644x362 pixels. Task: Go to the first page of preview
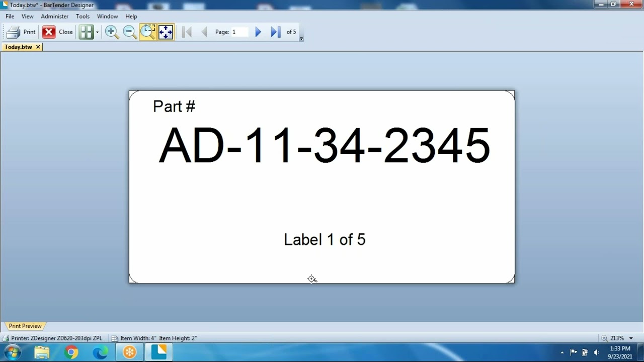pos(187,32)
